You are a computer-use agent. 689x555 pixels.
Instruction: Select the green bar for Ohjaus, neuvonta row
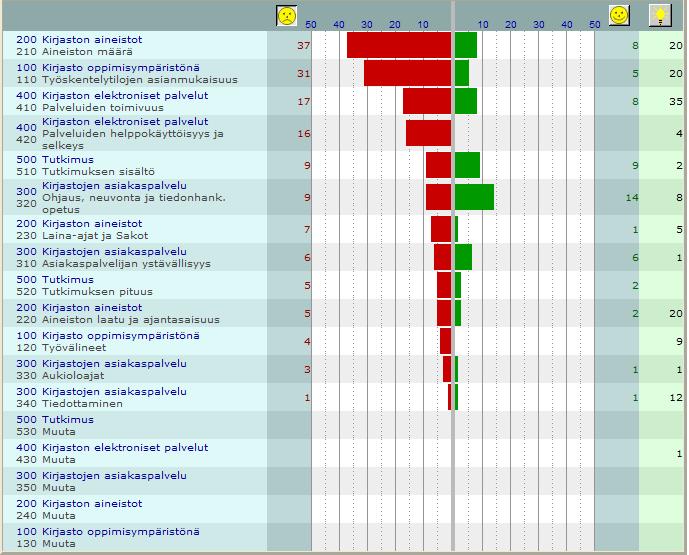475,197
